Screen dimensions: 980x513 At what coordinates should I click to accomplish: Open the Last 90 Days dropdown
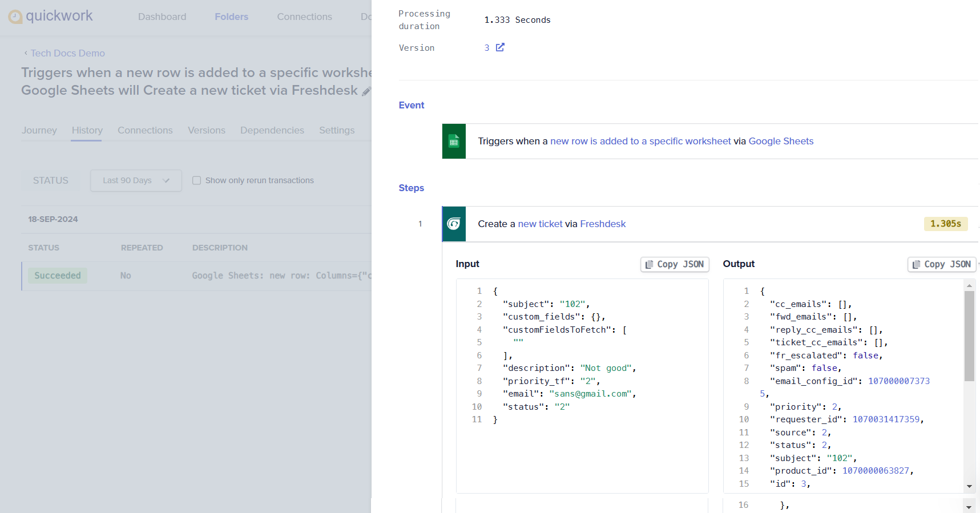[136, 180]
